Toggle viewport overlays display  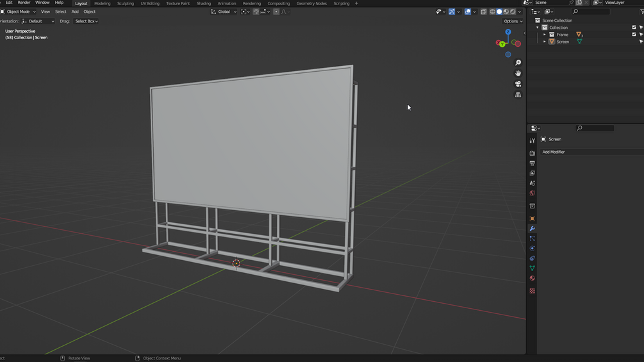(467, 12)
